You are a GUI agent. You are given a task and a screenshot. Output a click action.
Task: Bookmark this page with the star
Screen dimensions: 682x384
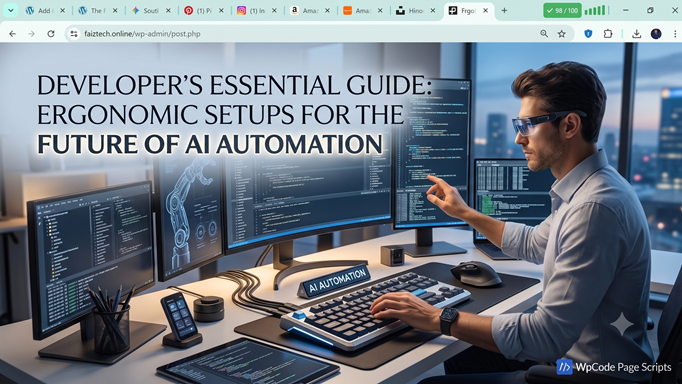tap(562, 33)
